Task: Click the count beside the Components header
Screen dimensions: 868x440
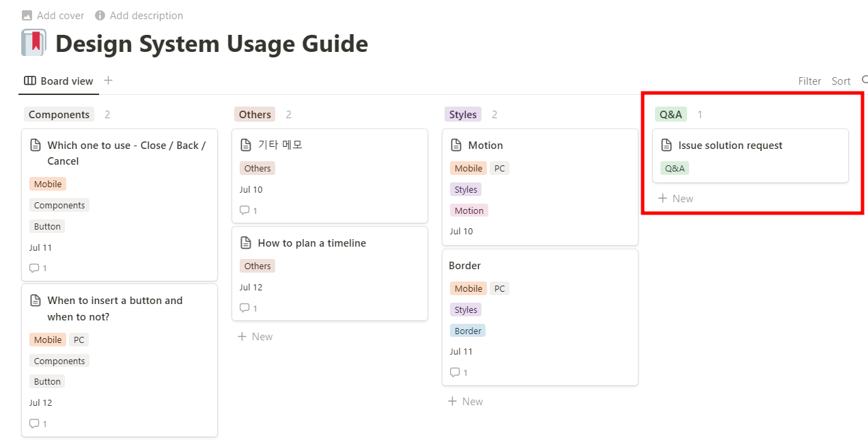Action: [x=107, y=115]
